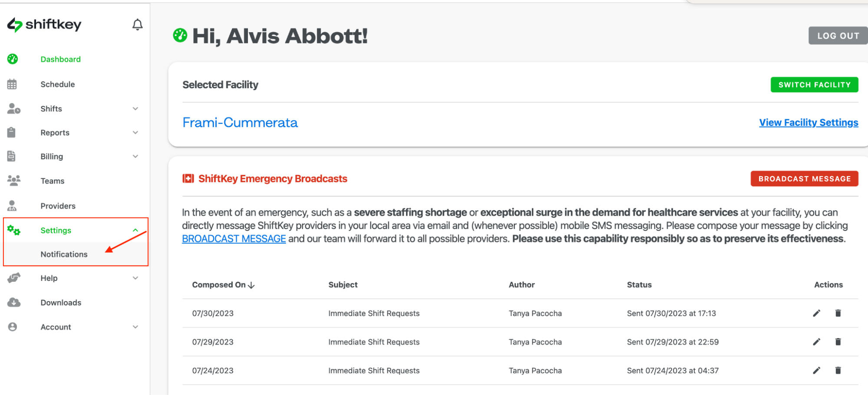
Task: Open the View Facility Settings link
Action: pos(809,123)
